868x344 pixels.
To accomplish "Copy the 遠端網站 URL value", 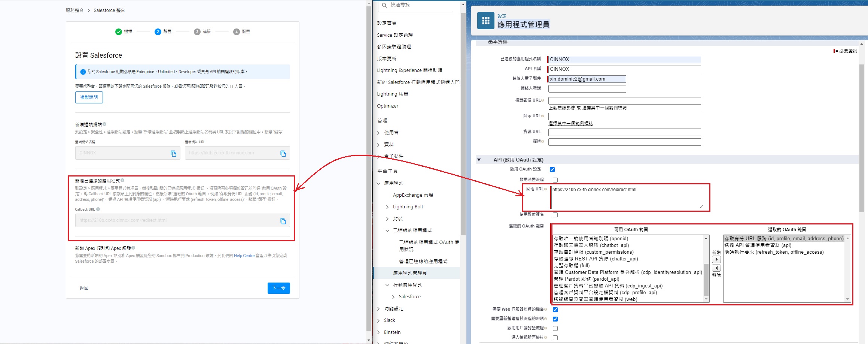I will pyautogui.click(x=283, y=154).
